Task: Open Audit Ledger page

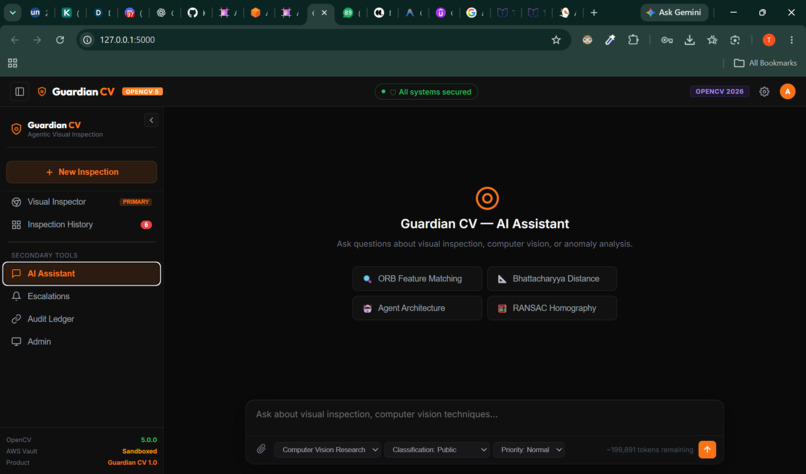Action: (81, 319)
